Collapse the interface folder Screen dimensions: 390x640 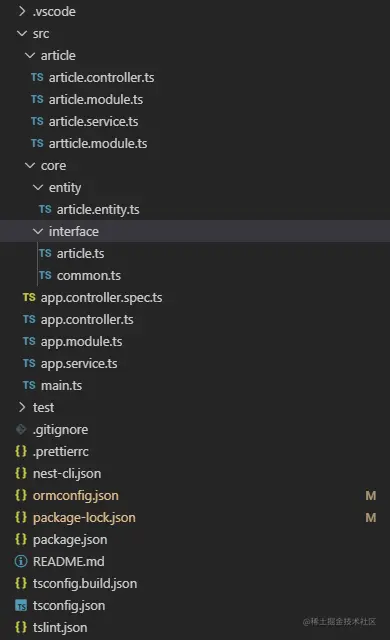click(38, 231)
